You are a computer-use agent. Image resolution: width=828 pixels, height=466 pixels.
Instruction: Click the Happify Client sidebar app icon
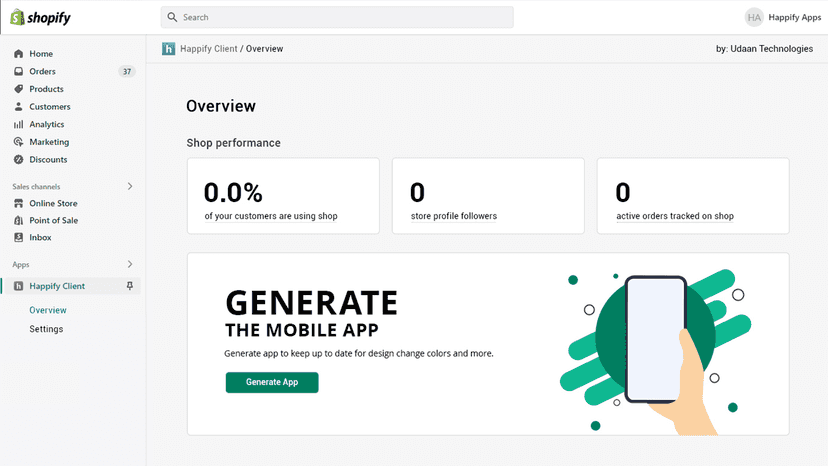click(x=18, y=286)
